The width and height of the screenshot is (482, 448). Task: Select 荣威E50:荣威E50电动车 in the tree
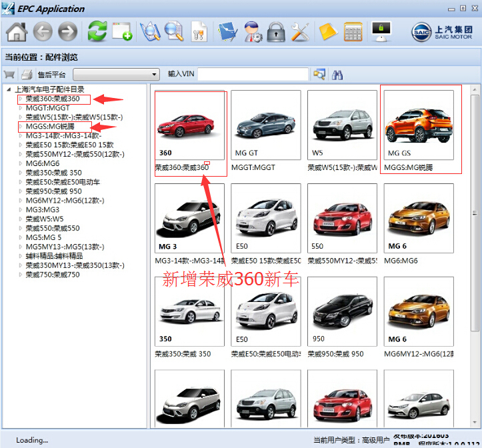click(x=63, y=182)
